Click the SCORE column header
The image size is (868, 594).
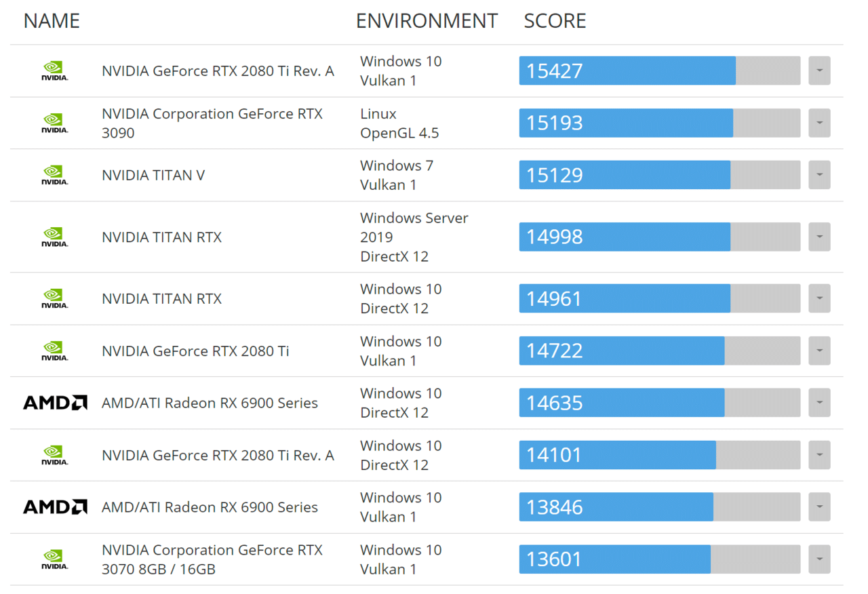555,21
